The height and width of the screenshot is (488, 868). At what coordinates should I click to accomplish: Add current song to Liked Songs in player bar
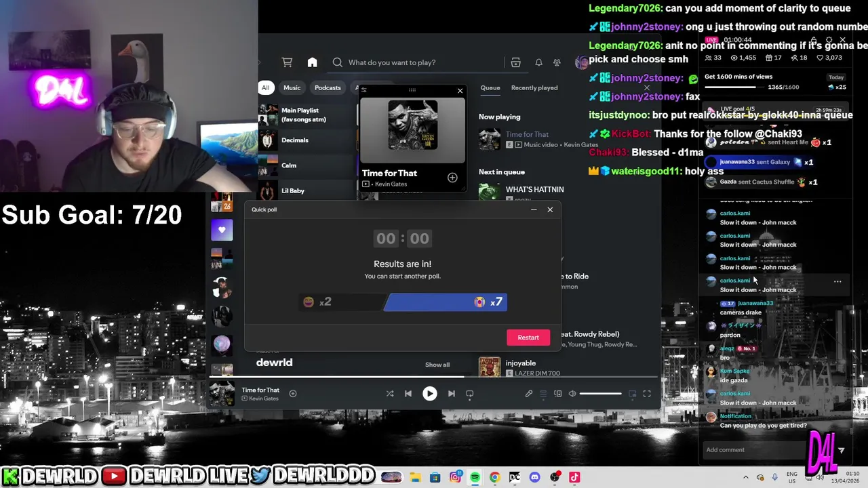(293, 393)
